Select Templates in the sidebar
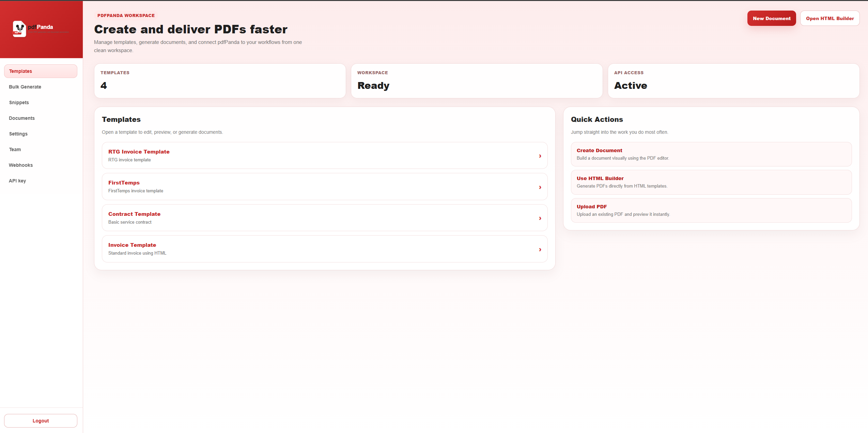 (x=40, y=71)
